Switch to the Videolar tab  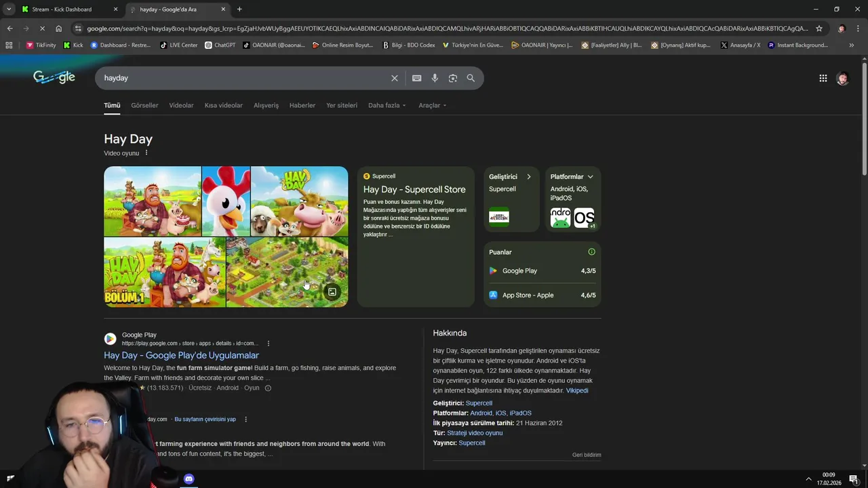coord(181,105)
